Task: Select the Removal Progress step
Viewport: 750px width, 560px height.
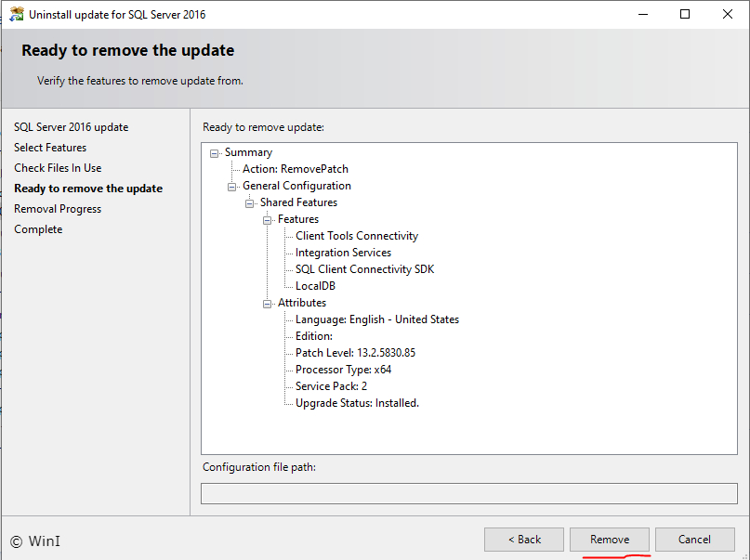Action: [57, 208]
